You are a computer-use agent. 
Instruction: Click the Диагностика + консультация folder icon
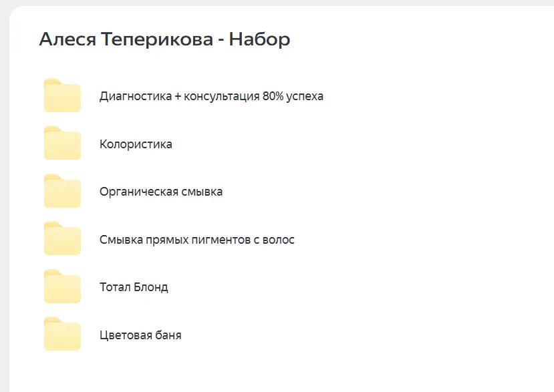point(62,96)
